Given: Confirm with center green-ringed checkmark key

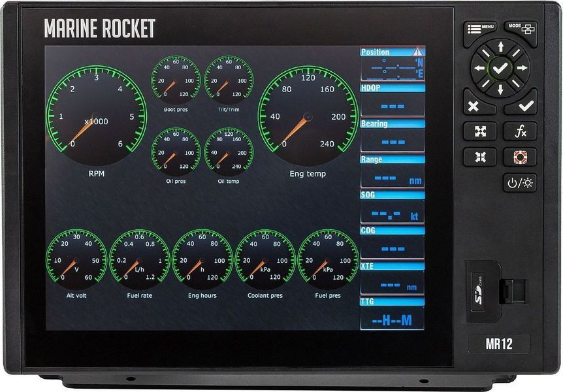Looking at the screenshot, I should click(x=500, y=68).
